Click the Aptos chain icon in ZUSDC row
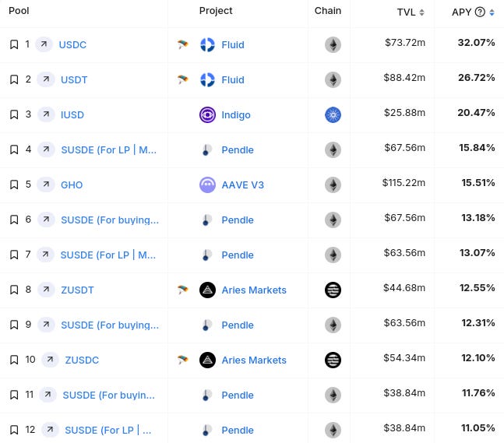Screen dimensions: 504x443 [x=333, y=360]
